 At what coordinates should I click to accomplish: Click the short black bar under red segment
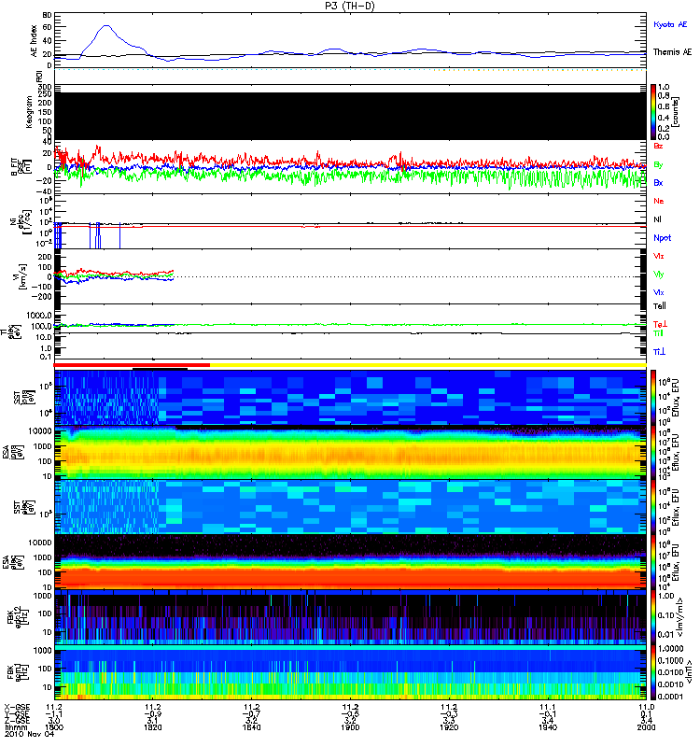click(160, 369)
